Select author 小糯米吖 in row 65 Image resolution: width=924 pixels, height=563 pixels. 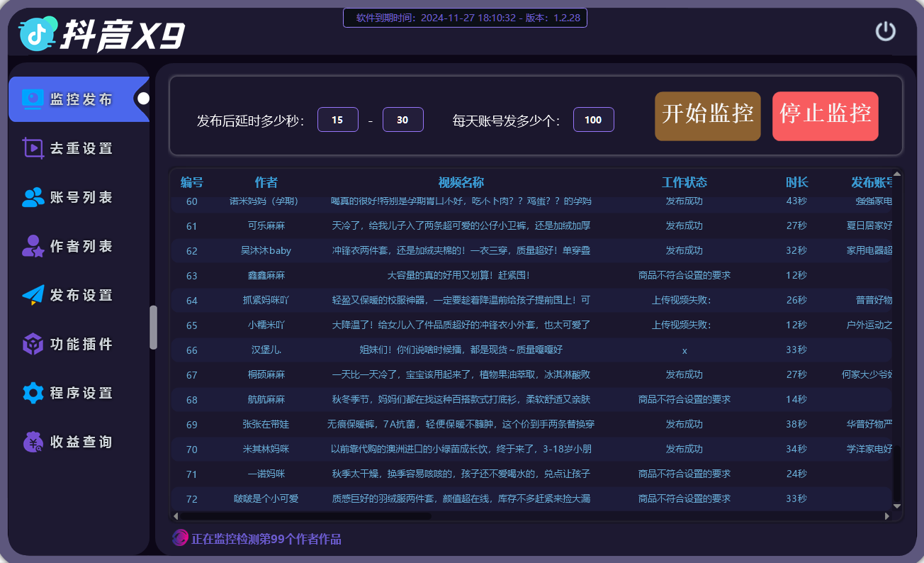pyautogui.click(x=266, y=325)
